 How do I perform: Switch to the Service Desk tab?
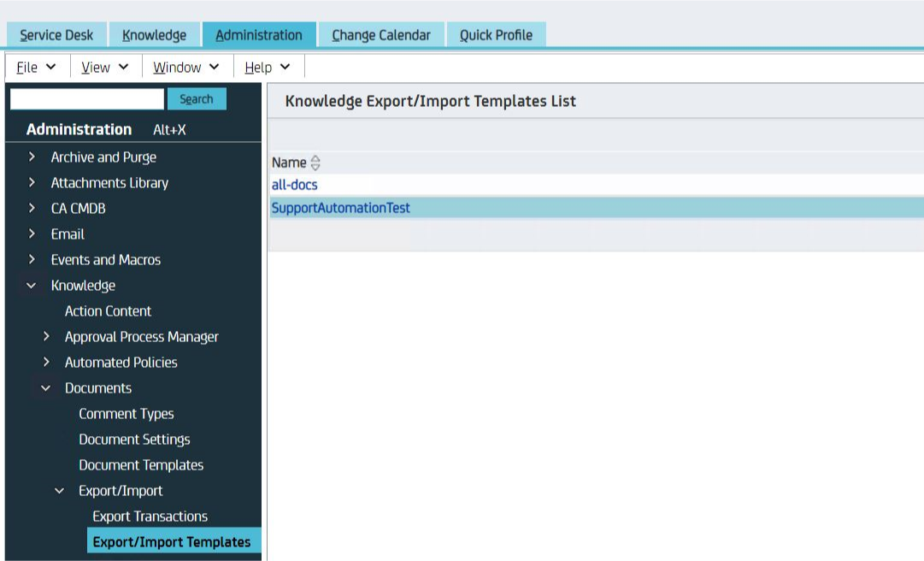point(56,35)
